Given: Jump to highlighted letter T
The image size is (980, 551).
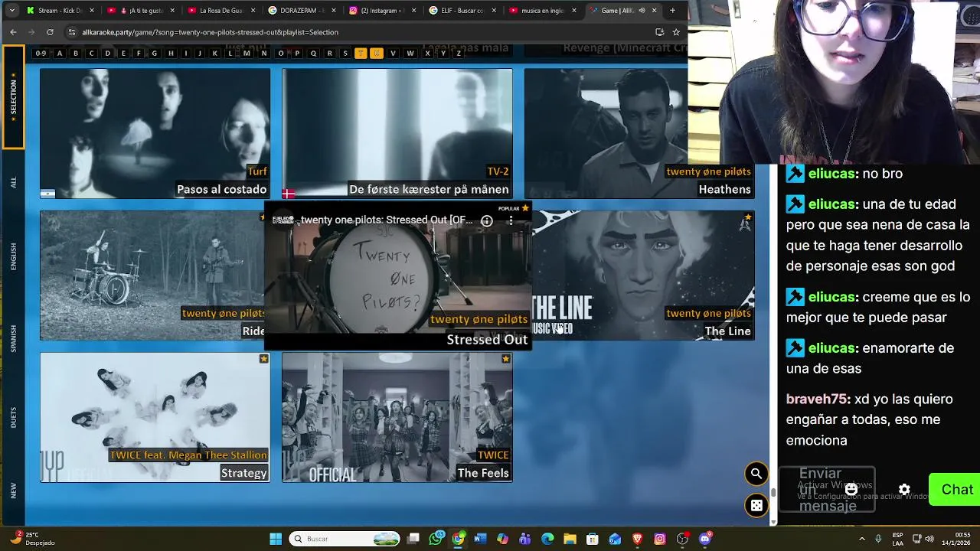Looking at the screenshot, I should [x=361, y=54].
